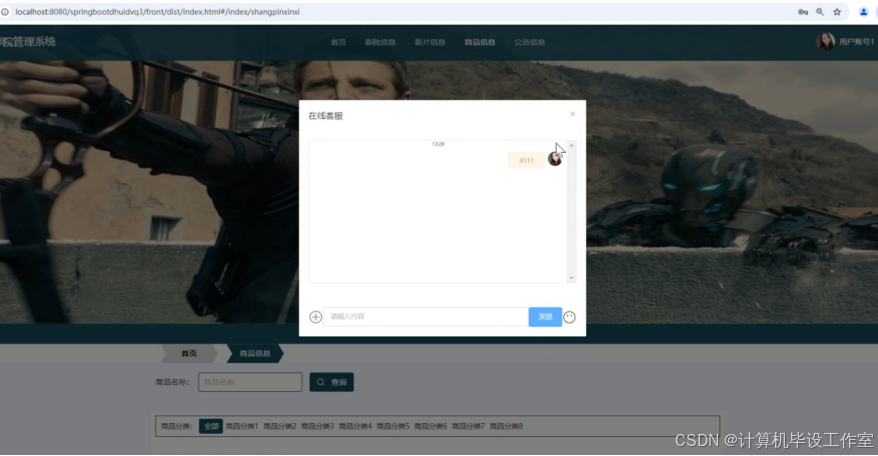This screenshot has width=878, height=456.
Task: Open the emoji picker icon beside 发送
Action: tap(569, 317)
